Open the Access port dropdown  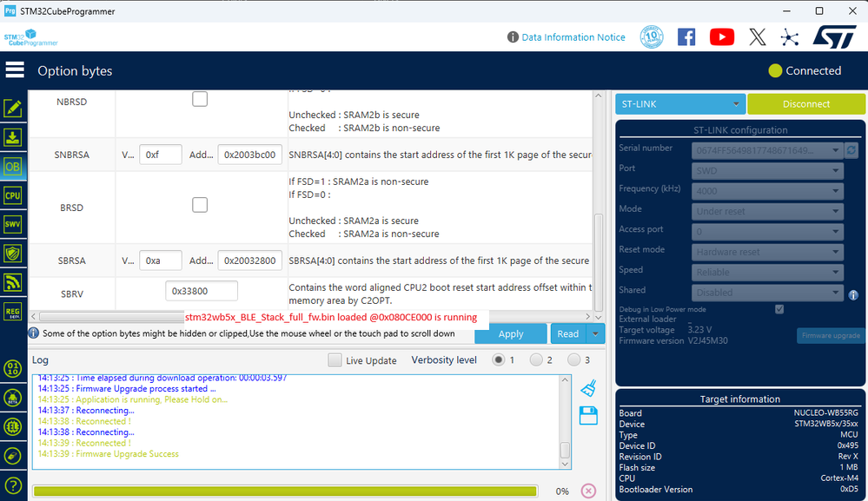pos(767,231)
